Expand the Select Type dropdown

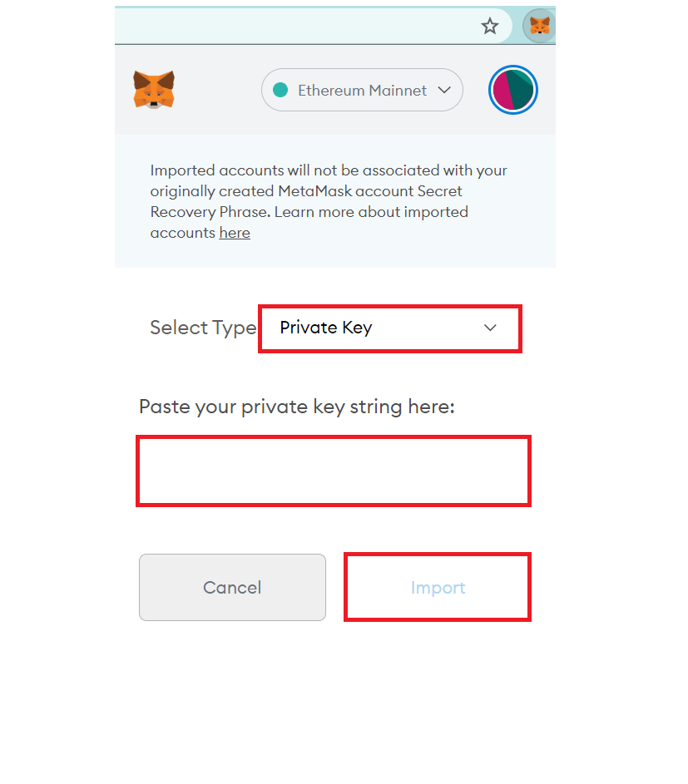[x=390, y=328]
